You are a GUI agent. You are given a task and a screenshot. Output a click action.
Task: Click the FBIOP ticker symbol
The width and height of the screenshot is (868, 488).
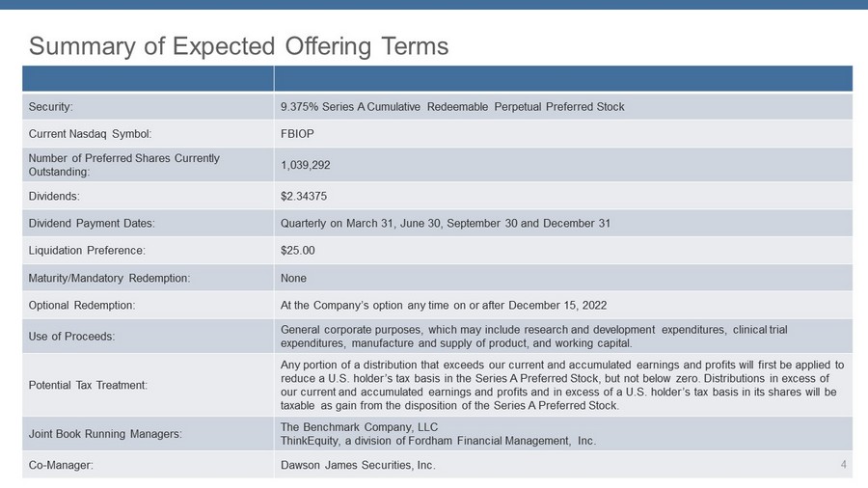point(296,135)
